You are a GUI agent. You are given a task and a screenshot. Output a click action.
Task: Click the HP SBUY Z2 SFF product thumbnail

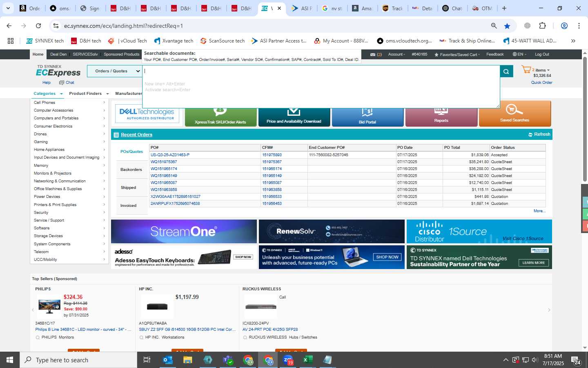[157, 307]
